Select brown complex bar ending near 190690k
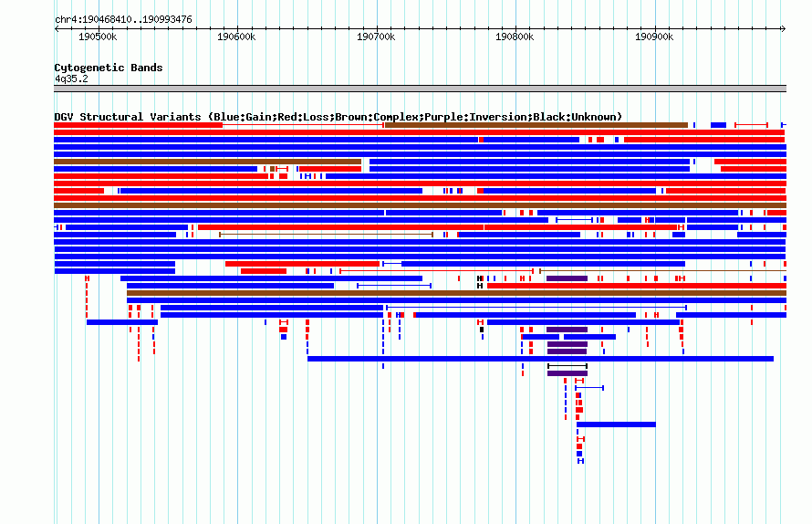The image size is (812, 524). pyautogui.click(x=208, y=162)
